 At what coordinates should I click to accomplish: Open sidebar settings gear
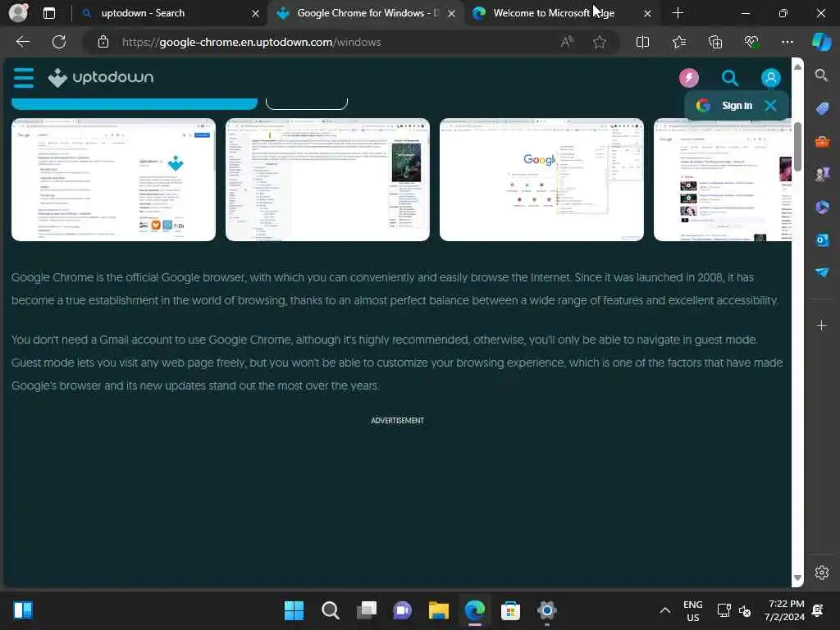(822, 573)
